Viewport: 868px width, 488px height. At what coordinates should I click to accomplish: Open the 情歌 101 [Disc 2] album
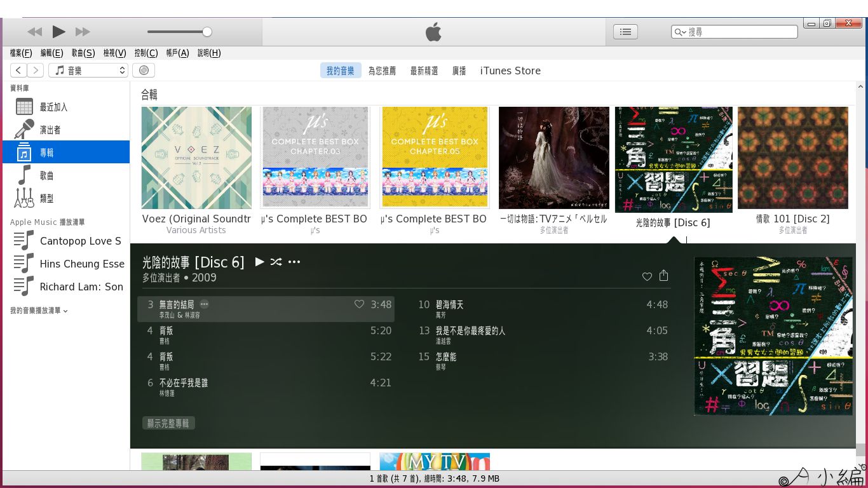793,158
